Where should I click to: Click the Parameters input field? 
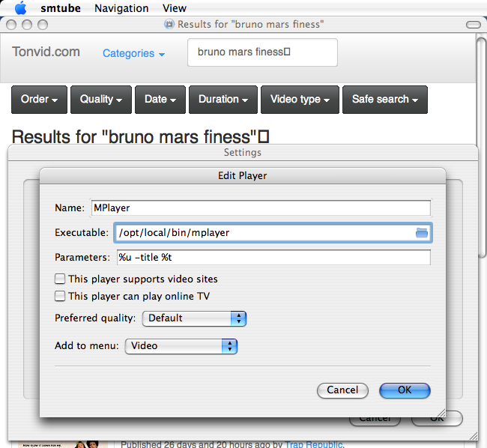tap(273, 258)
